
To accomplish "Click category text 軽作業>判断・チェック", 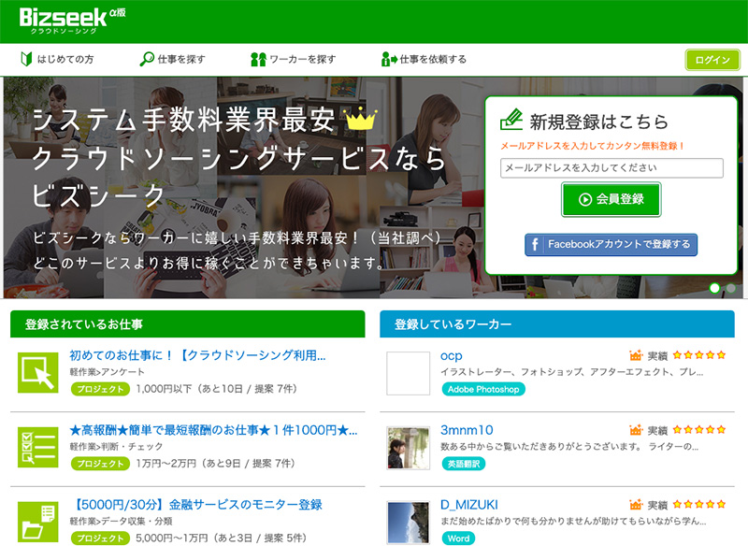I will click(x=116, y=447).
